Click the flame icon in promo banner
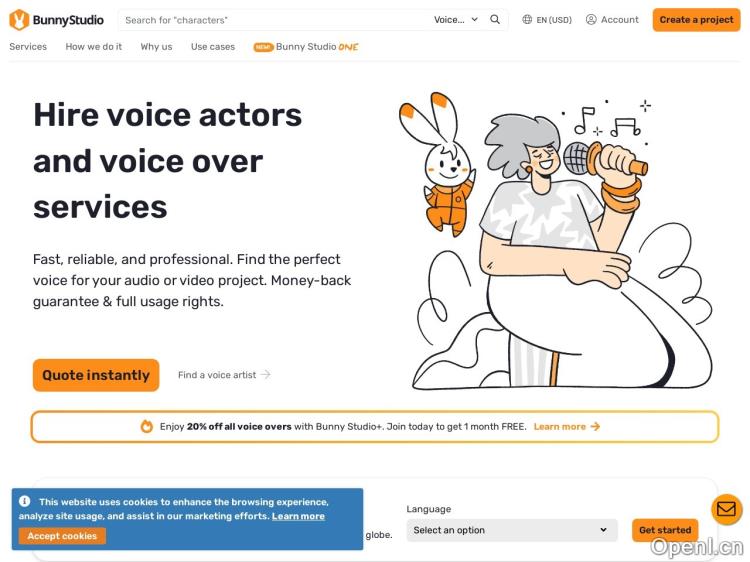 (147, 426)
